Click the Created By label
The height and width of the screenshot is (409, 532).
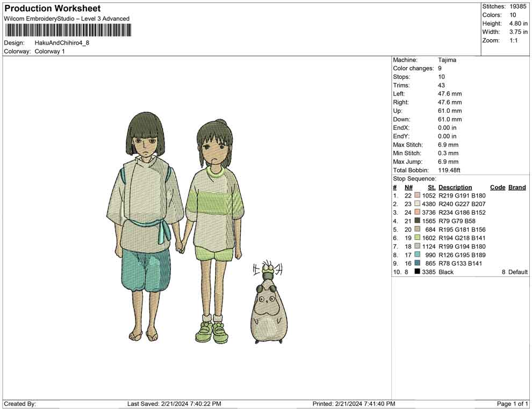coord(20,404)
